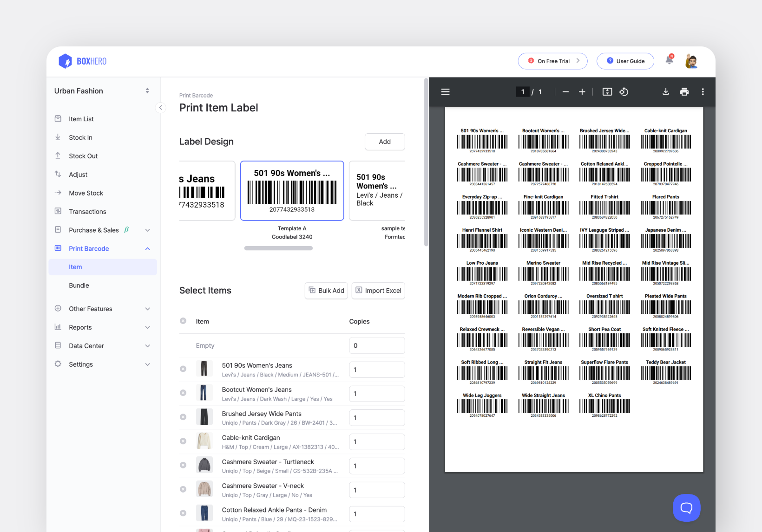Click Add to create a label design
Image resolution: width=762 pixels, height=532 pixels.
385,142
